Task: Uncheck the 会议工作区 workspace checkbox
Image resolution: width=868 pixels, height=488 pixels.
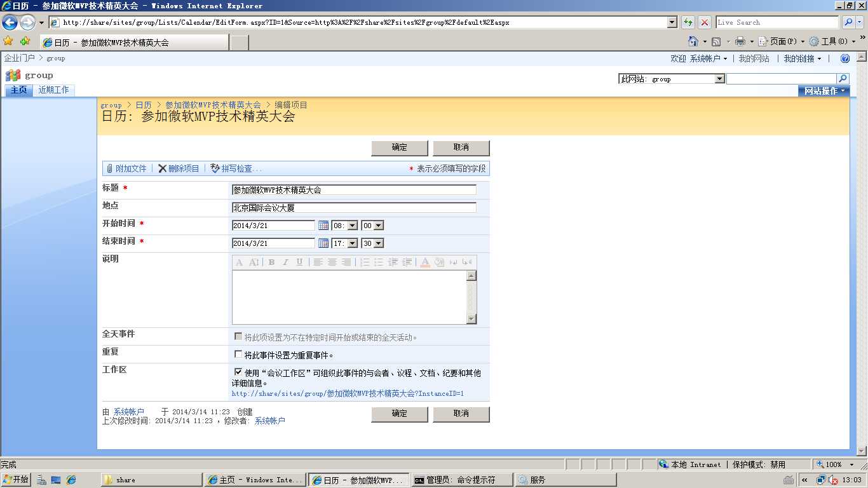Action: point(238,372)
